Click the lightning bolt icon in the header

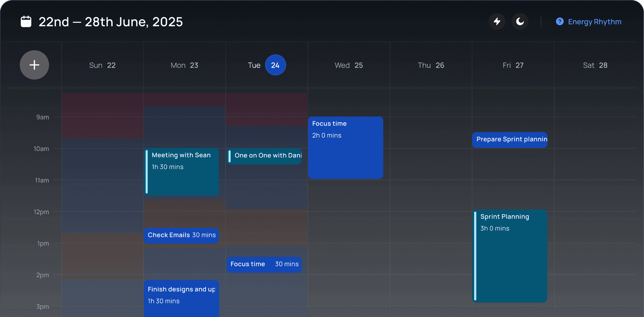(x=497, y=21)
